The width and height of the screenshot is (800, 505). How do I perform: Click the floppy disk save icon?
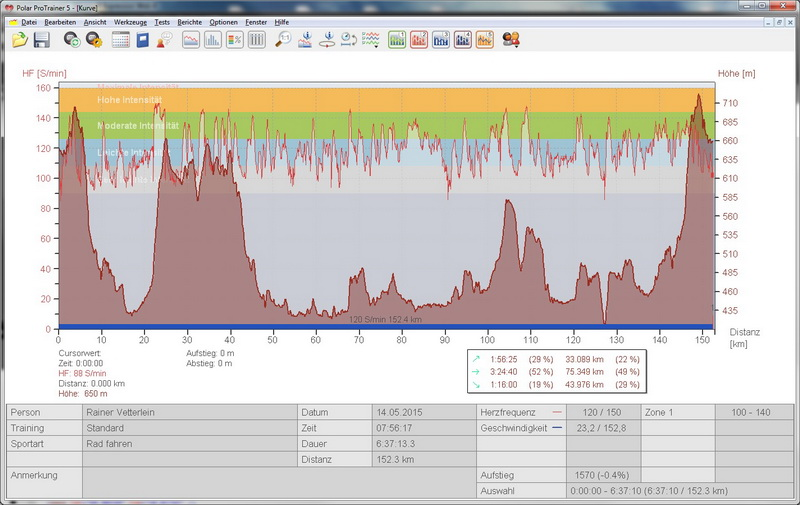(42, 40)
